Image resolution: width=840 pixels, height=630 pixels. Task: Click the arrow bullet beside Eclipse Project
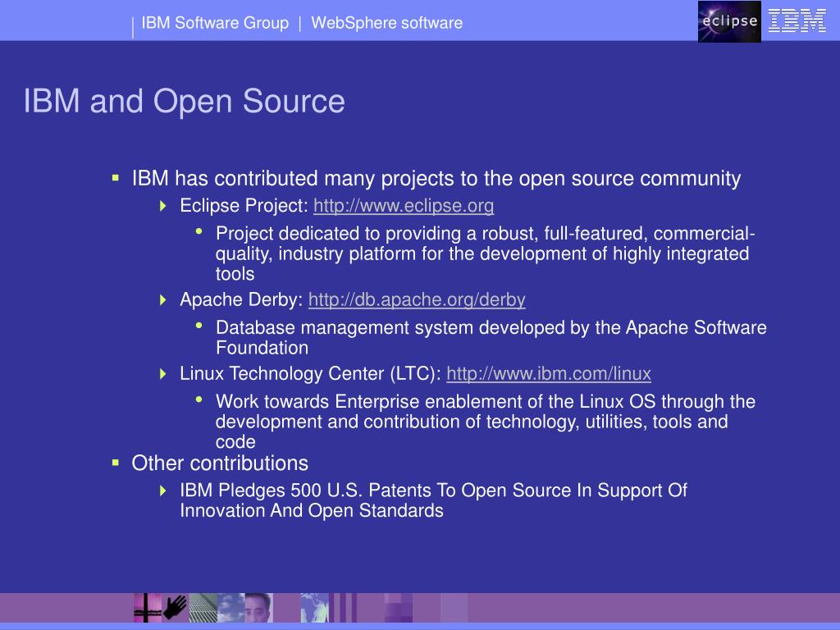[163, 206]
